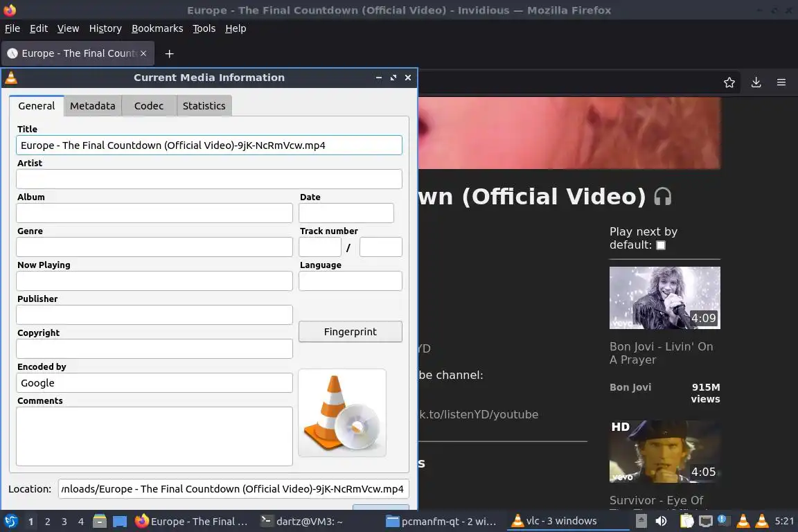Toggle the Play next by default checkbox
The width and height of the screenshot is (798, 532).
pos(661,245)
